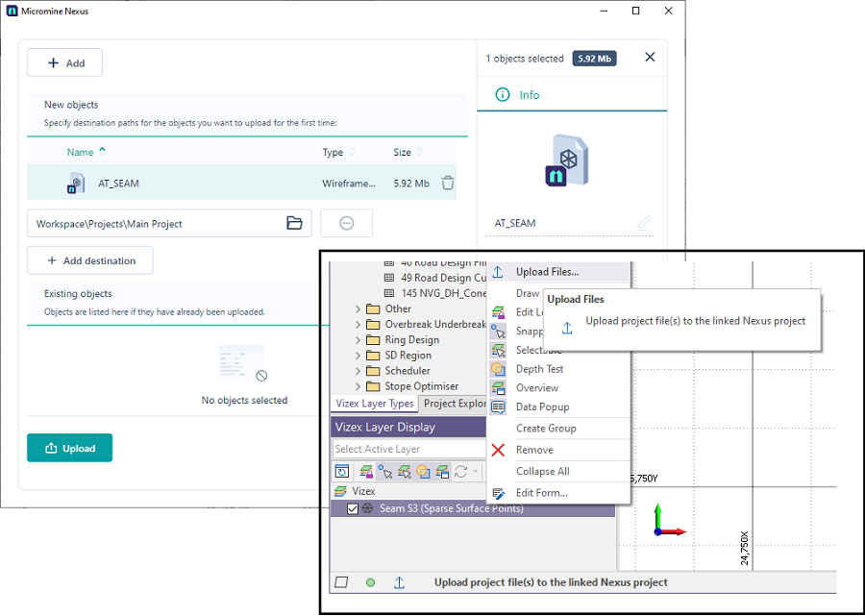
Task: Click the upload arrow icon in the status bar
Action: click(400, 582)
